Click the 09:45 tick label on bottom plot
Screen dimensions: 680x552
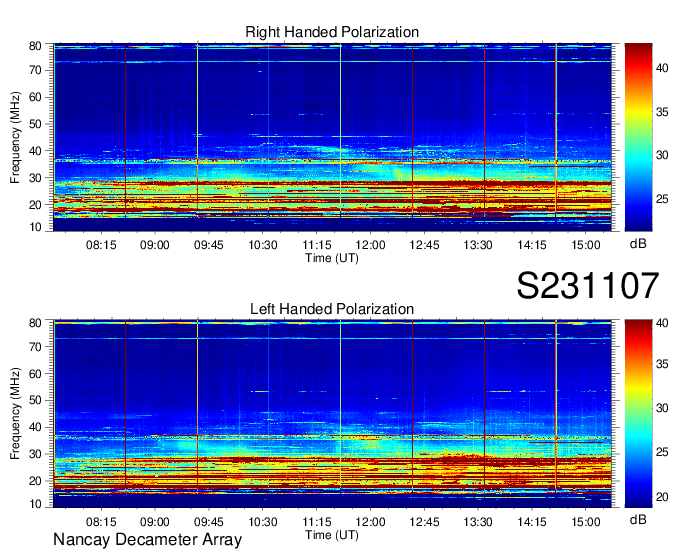point(209,522)
